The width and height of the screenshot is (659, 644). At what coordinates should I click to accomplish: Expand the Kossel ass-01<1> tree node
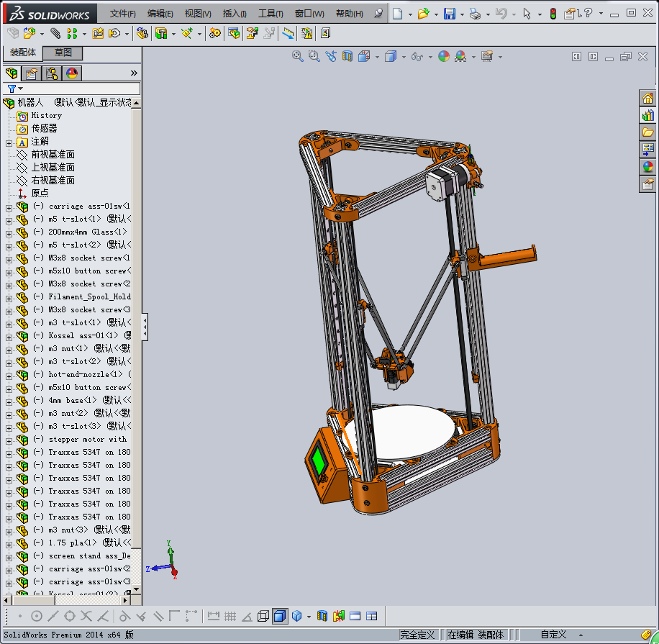pyautogui.click(x=9, y=336)
